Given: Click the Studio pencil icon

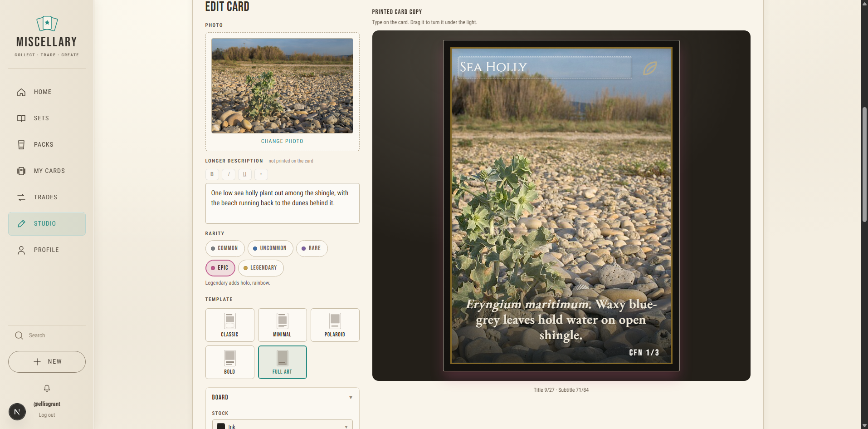Looking at the screenshot, I should [x=21, y=224].
